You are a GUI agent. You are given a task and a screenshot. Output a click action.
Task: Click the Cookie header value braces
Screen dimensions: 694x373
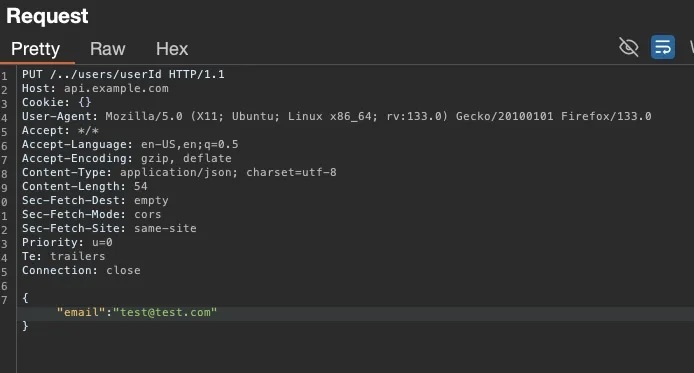click(x=85, y=102)
